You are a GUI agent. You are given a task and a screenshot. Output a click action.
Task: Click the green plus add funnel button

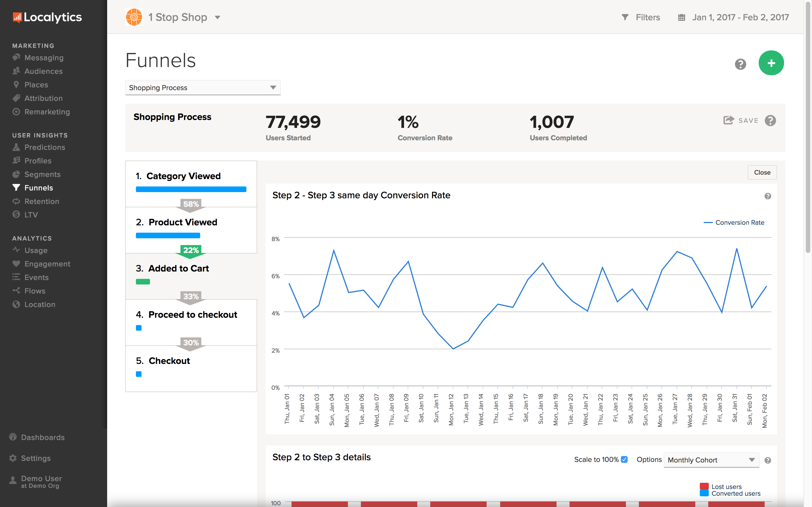point(771,63)
